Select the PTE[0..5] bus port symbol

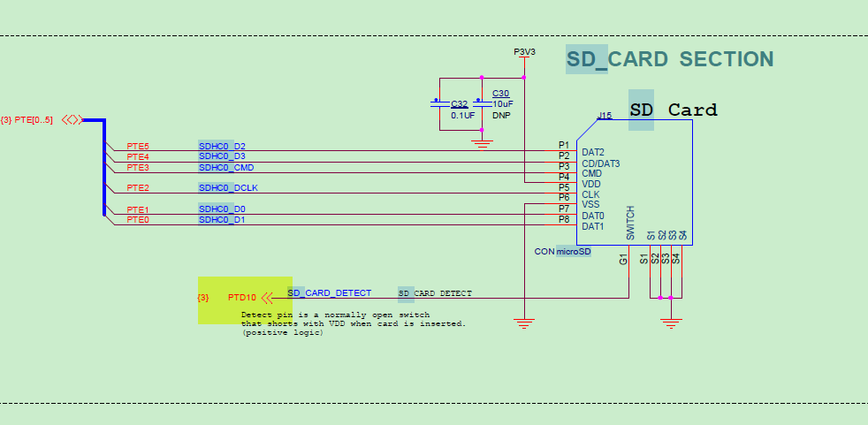pos(72,119)
